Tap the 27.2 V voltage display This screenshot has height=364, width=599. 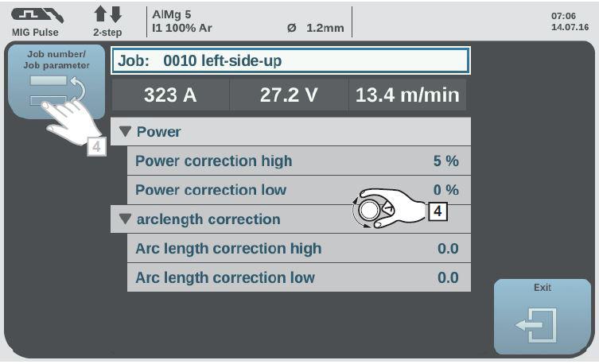[289, 95]
